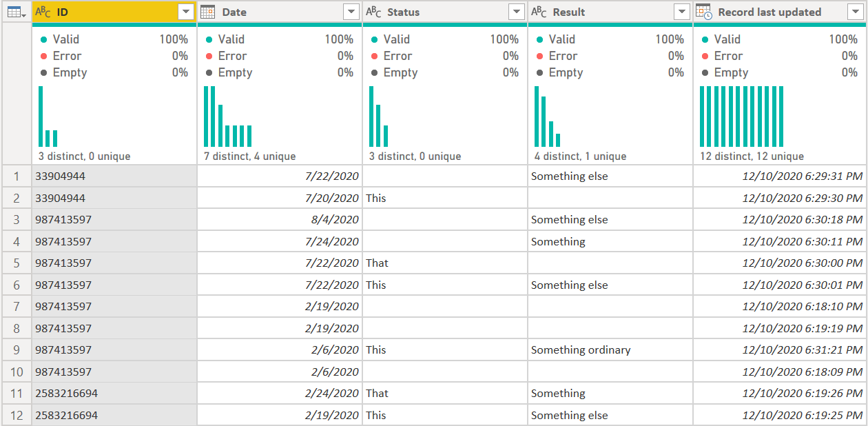Image resolution: width=868 pixels, height=426 pixels.
Task: Select the Result column header
Action: pos(610,12)
